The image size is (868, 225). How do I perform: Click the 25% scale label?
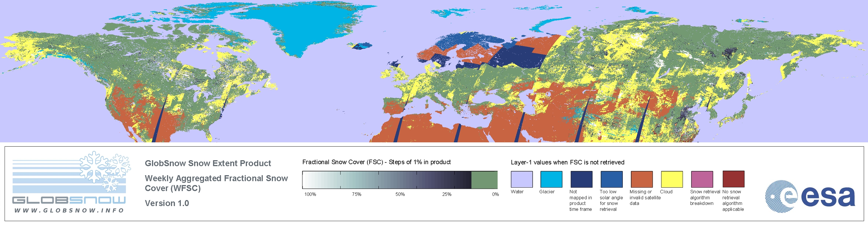click(x=447, y=194)
